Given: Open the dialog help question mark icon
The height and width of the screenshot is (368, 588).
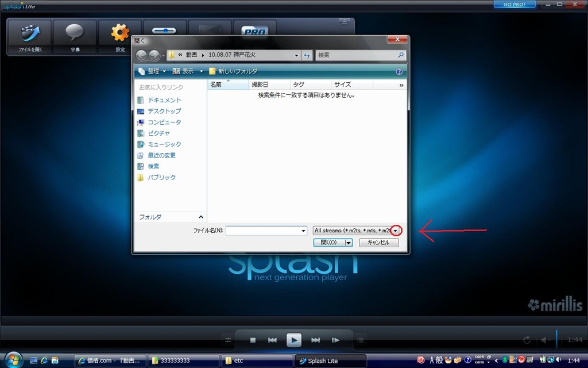Looking at the screenshot, I should click(x=399, y=71).
